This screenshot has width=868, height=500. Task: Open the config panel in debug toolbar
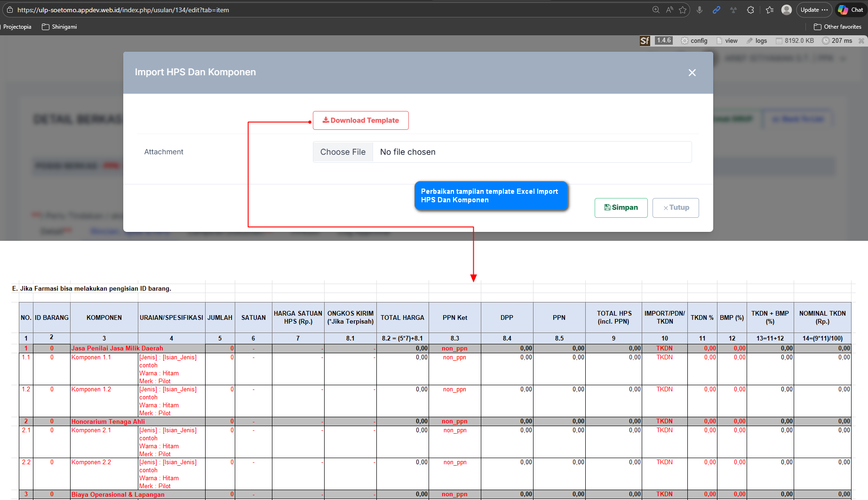[x=694, y=41]
